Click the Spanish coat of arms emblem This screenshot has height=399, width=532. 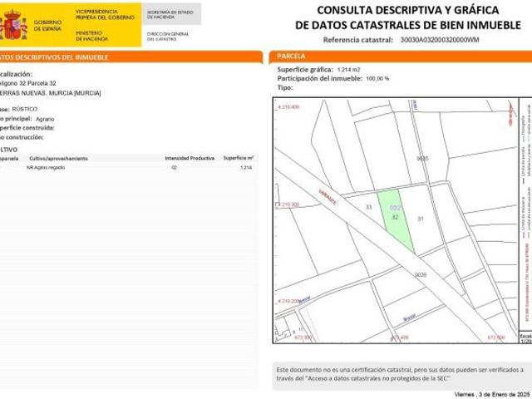(x=14, y=27)
